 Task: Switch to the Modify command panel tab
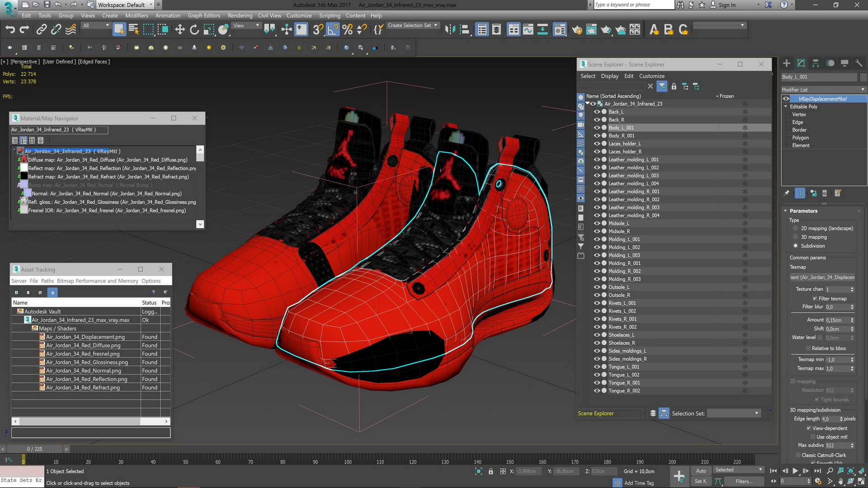801,63
